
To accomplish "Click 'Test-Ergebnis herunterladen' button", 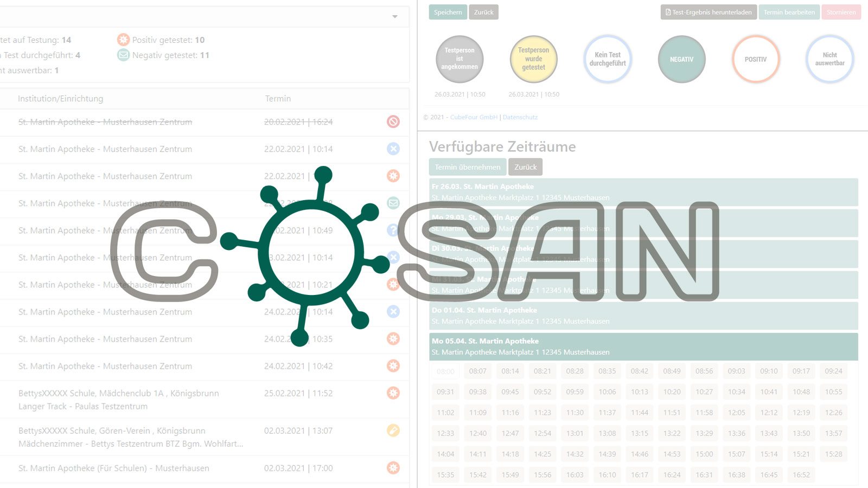I will (x=709, y=12).
